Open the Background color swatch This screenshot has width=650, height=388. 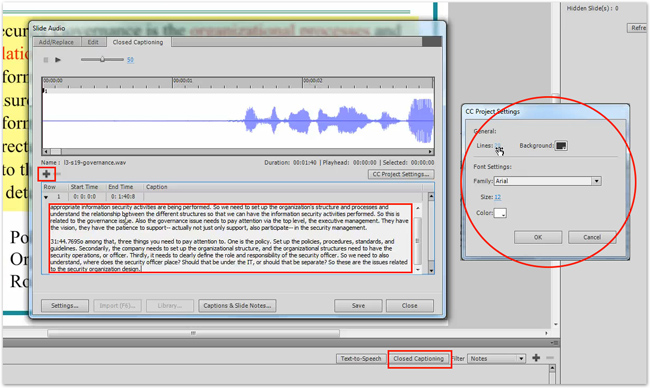(x=561, y=146)
